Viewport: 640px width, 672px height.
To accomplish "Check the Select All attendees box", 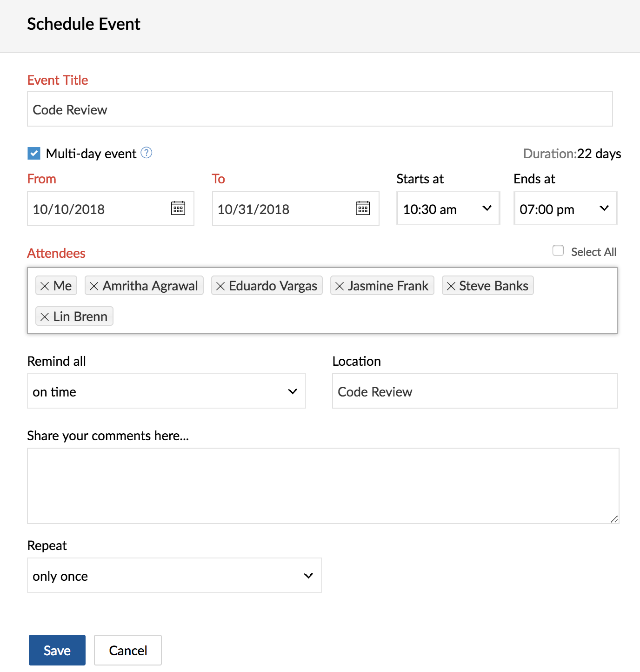I will [x=558, y=251].
